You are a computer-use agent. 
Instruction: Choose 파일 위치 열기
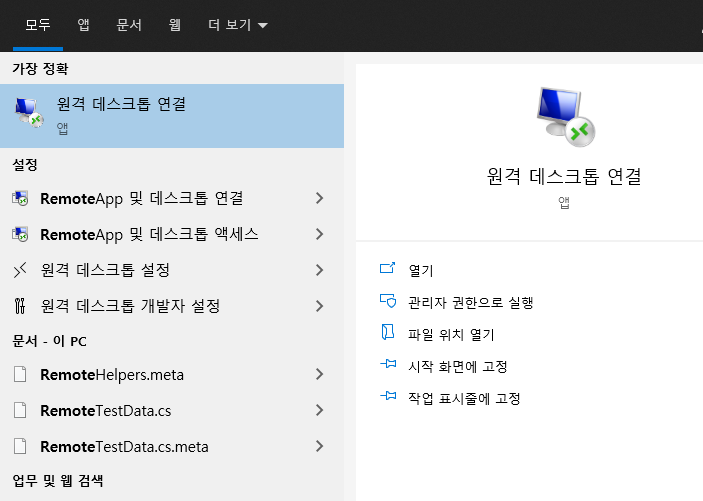point(451,335)
